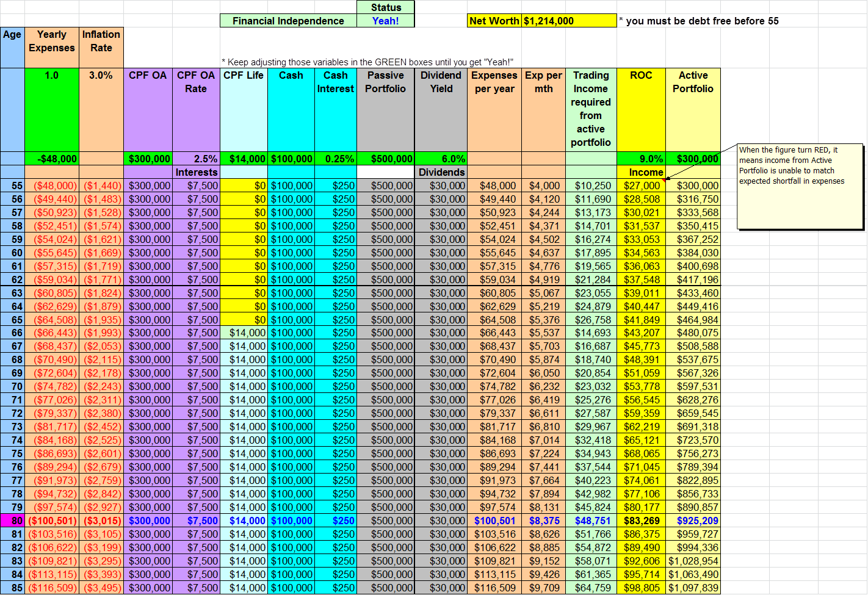Select the $10,250 trading income for age 55
Image resolution: width=868 pixels, height=595 pixels.
[591, 186]
